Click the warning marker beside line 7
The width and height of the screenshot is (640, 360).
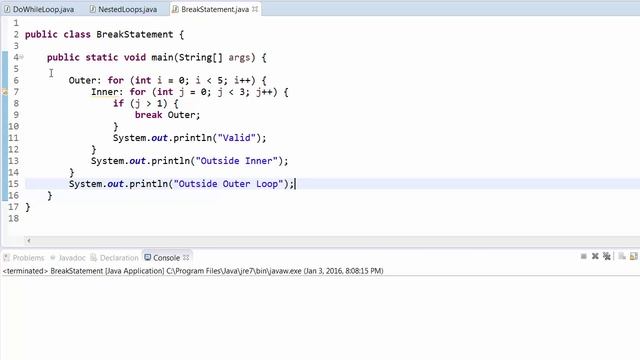point(4,92)
